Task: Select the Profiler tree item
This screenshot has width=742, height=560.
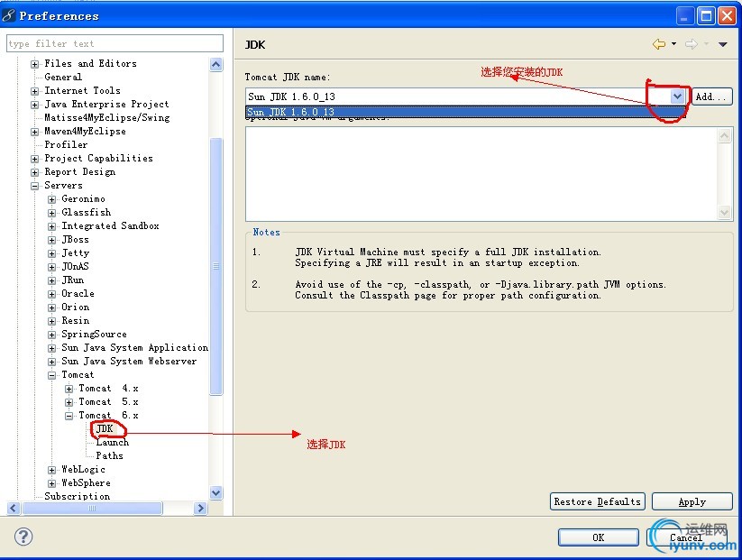Action: (x=66, y=144)
